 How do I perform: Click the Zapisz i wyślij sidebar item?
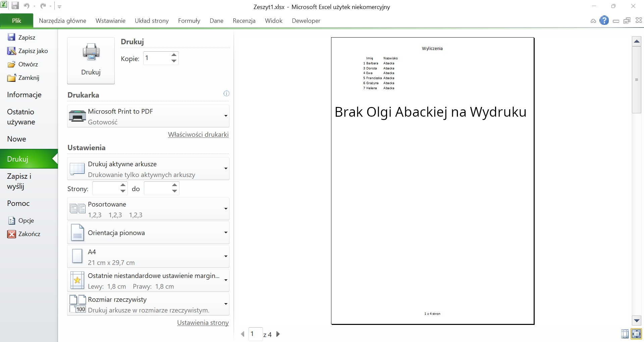tap(19, 181)
